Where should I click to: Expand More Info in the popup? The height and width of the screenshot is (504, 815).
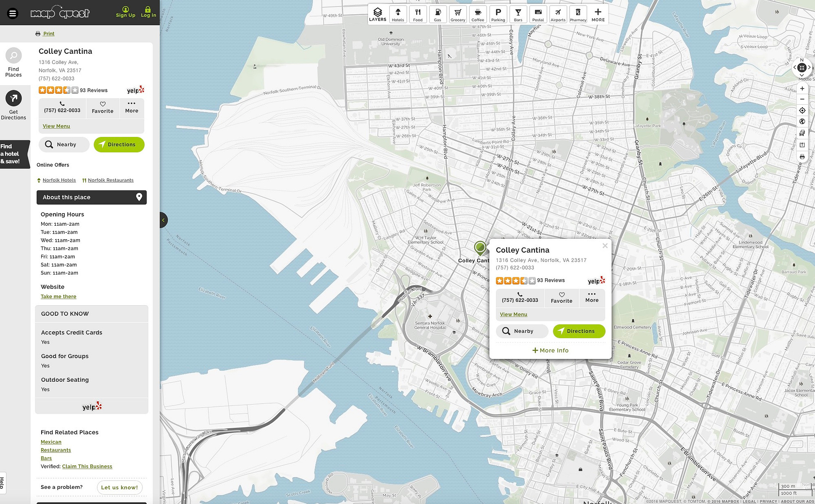[550, 351]
